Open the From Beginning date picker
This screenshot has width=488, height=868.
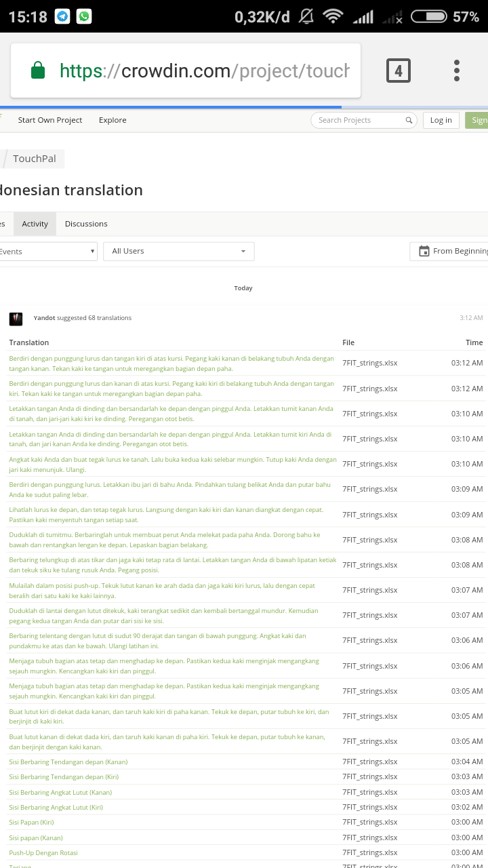(x=449, y=251)
